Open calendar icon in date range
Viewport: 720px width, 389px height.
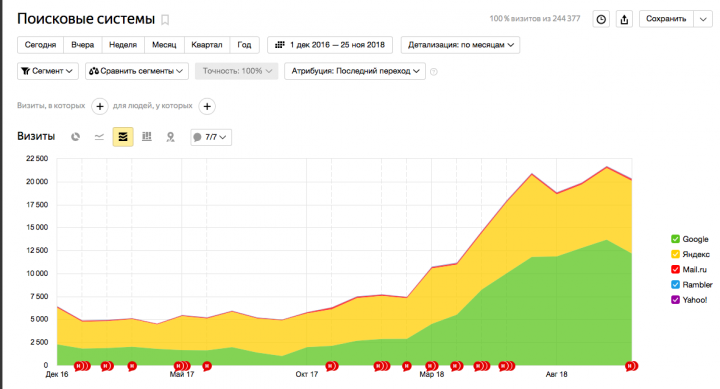pos(280,45)
